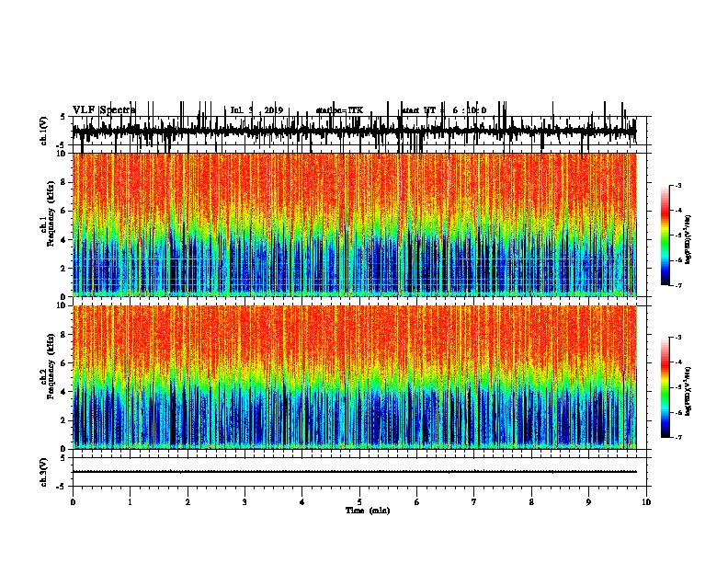Click the '-6' tick on ch.1 color bar
728x563 pixels.
[x=677, y=260]
